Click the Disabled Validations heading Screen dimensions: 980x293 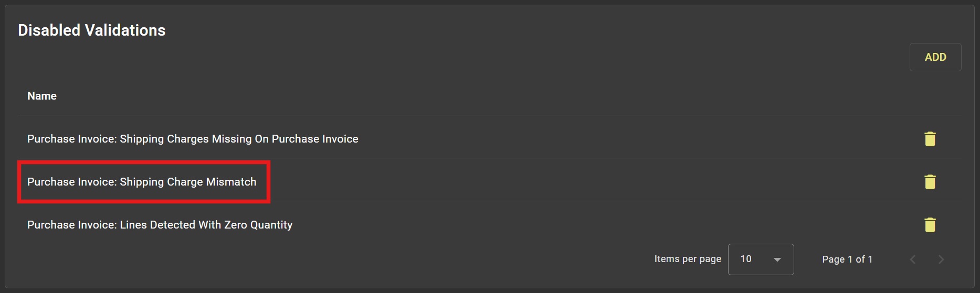[92, 30]
